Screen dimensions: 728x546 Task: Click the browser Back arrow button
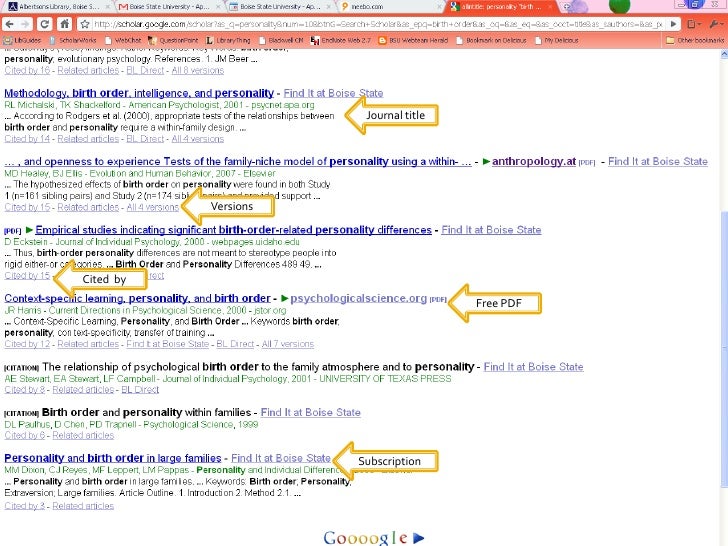tap(10, 24)
